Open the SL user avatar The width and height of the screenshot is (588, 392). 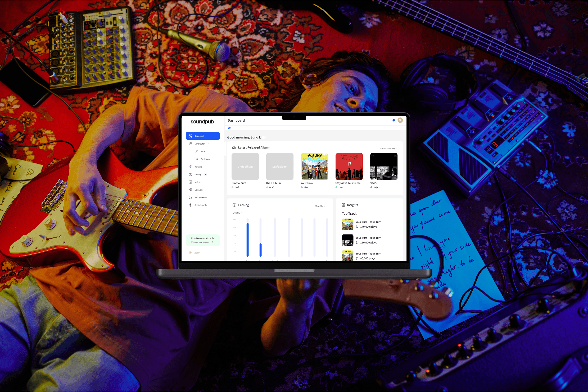pyautogui.click(x=400, y=120)
